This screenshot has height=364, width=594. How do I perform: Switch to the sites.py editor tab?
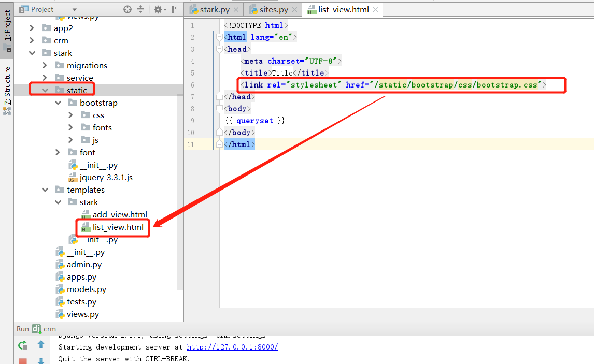point(274,10)
